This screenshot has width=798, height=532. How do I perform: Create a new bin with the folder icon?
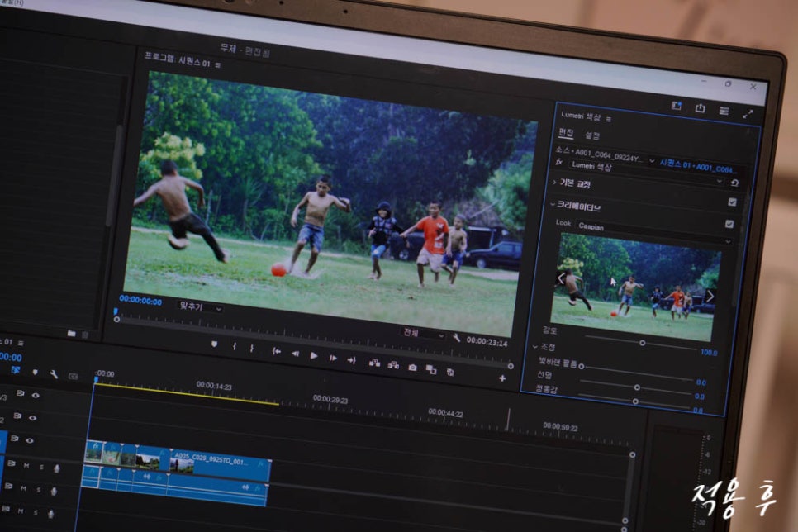pos(71,334)
